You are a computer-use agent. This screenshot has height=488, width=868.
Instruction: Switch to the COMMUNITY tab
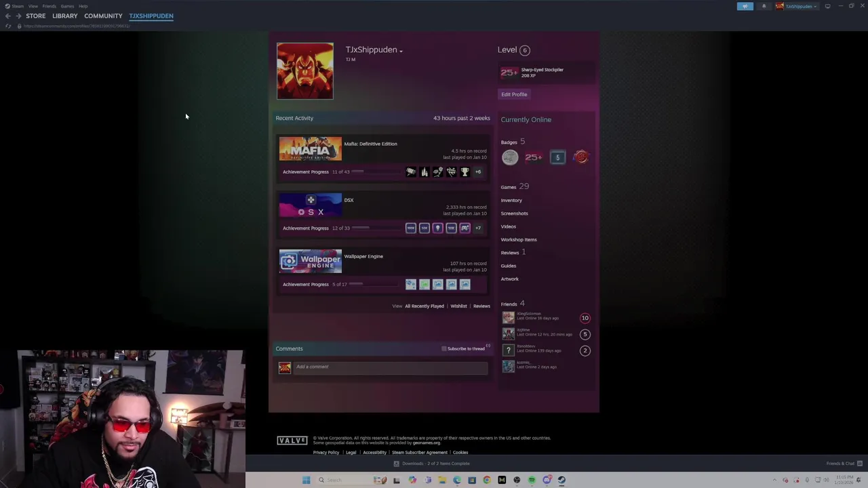tap(103, 16)
